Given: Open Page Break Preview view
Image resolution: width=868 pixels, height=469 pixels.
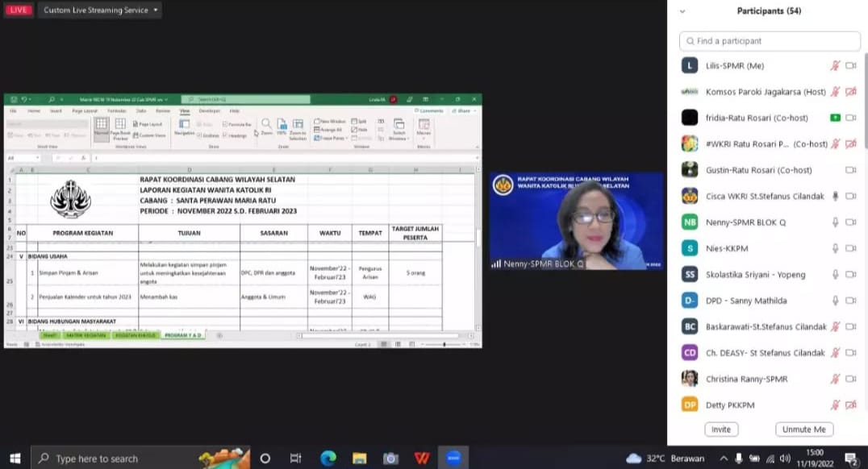Looking at the screenshot, I should (x=119, y=126).
